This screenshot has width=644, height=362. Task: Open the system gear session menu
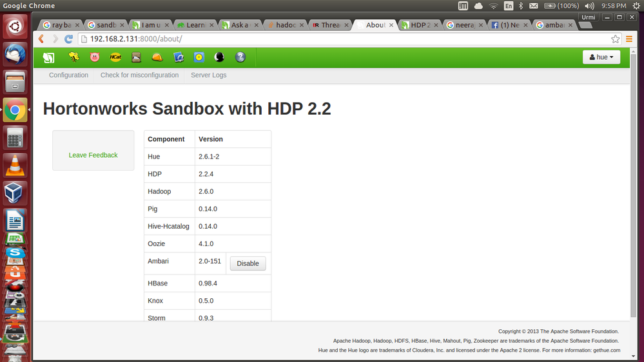pyautogui.click(x=636, y=6)
